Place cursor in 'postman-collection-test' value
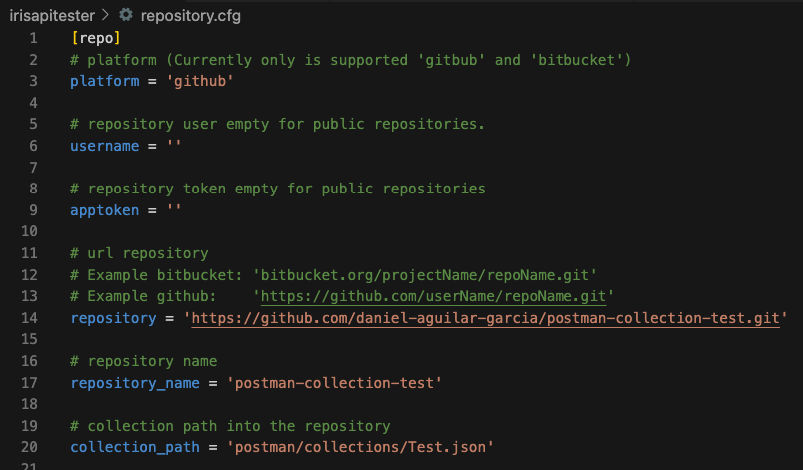 [x=334, y=383]
